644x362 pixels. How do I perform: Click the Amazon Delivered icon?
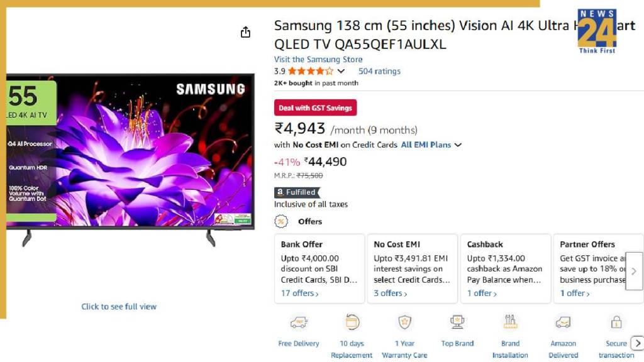tap(563, 322)
